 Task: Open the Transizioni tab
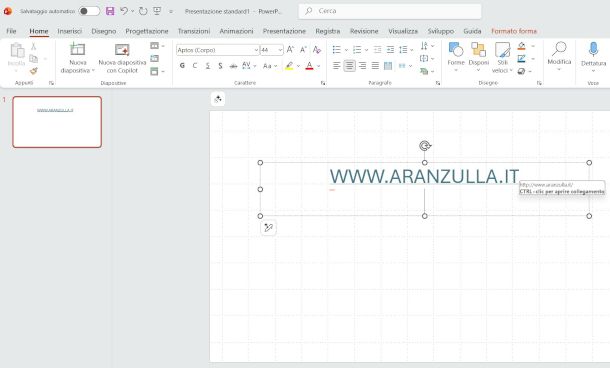coord(194,31)
